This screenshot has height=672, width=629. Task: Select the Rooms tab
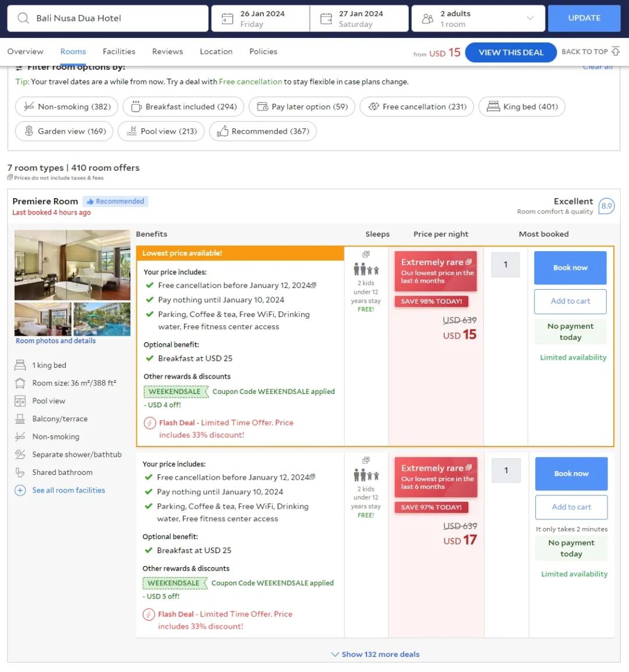pos(73,51)
